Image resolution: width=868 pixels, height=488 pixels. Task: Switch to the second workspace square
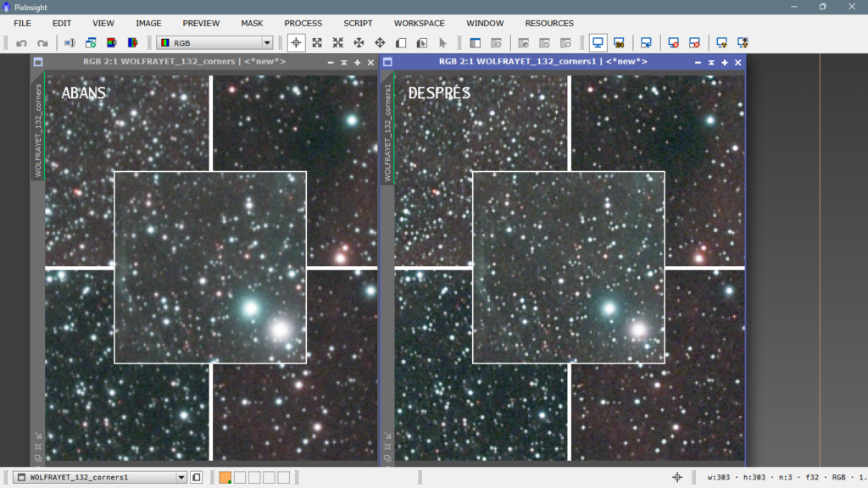click(x=240, y=478)
